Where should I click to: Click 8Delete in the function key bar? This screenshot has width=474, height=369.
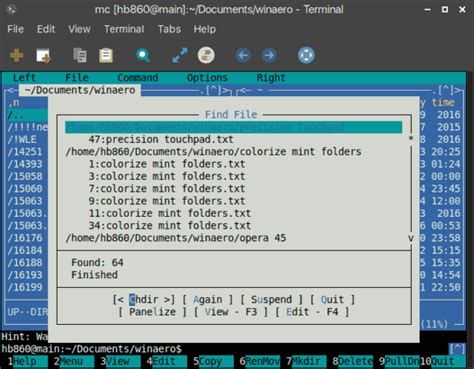pyautogui.click(x=352, y=361)
